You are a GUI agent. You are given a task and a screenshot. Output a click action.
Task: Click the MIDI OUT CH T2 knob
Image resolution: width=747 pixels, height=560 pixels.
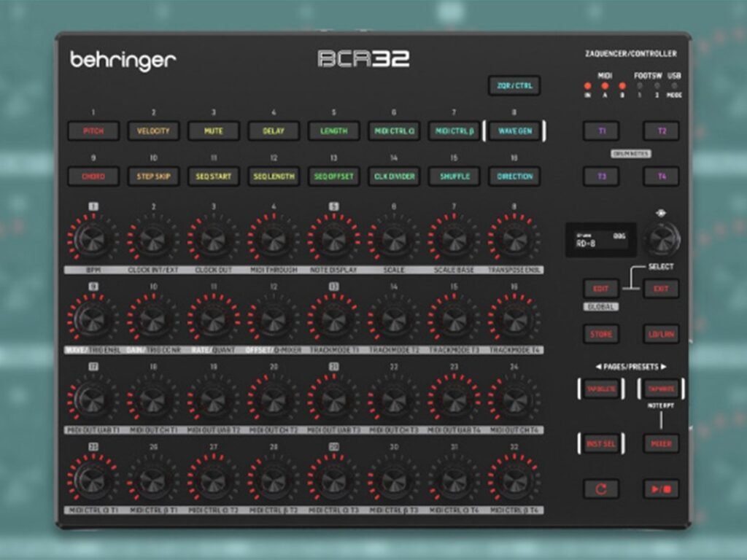tap(273, 398)
